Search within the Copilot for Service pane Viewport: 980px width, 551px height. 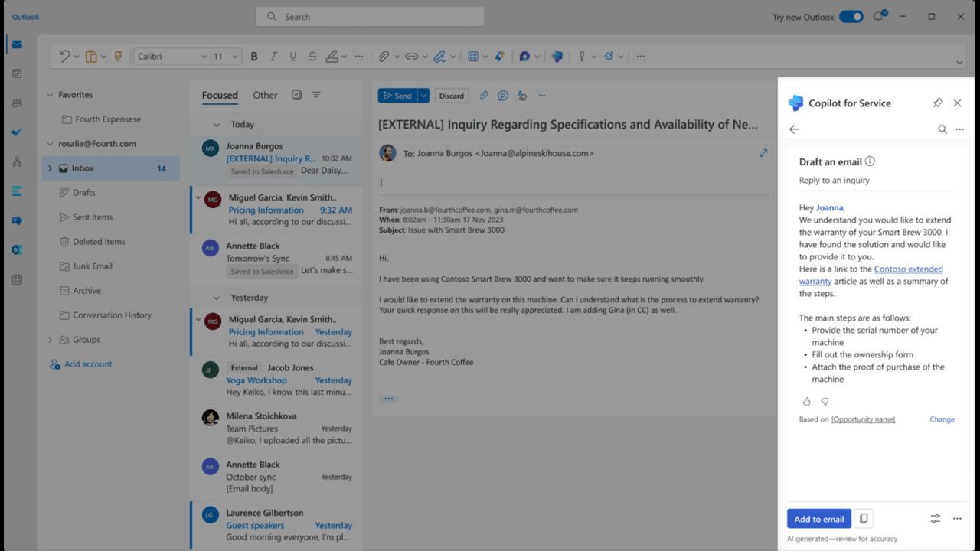click(x=942, y=129)
